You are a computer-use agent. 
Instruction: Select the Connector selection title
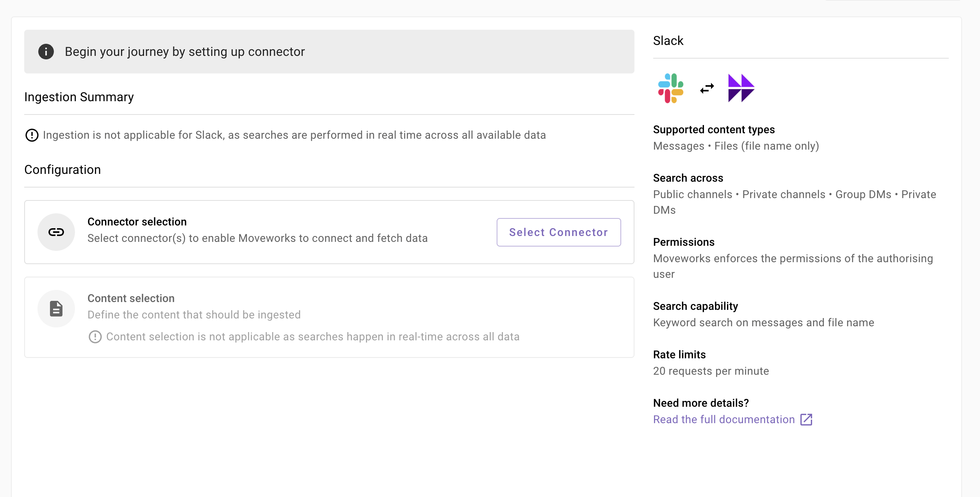tap(137, 222)
